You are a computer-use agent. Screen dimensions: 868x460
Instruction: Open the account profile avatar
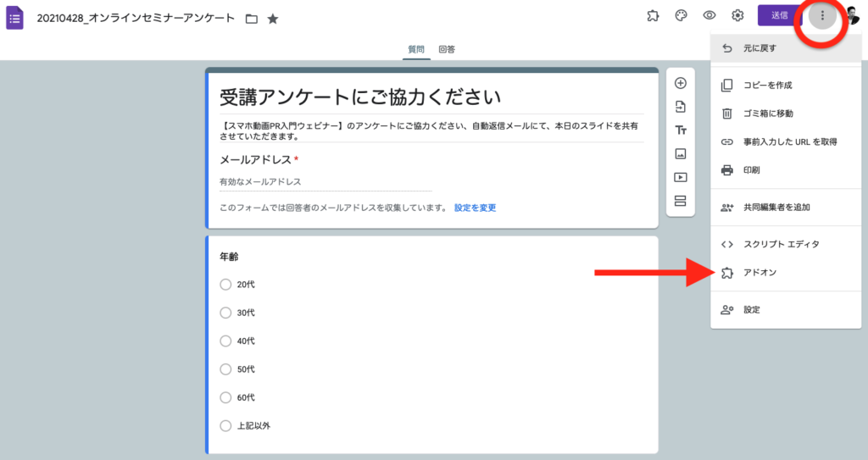(854, 15)
